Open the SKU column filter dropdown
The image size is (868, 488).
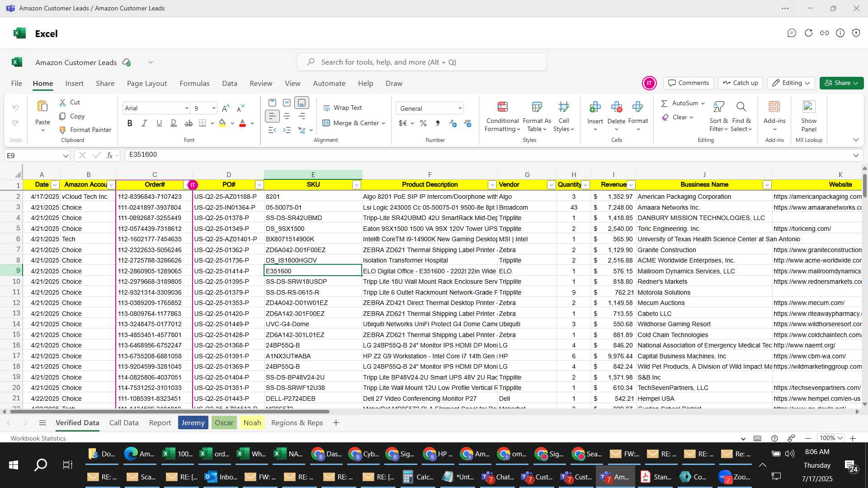[357, 185]
